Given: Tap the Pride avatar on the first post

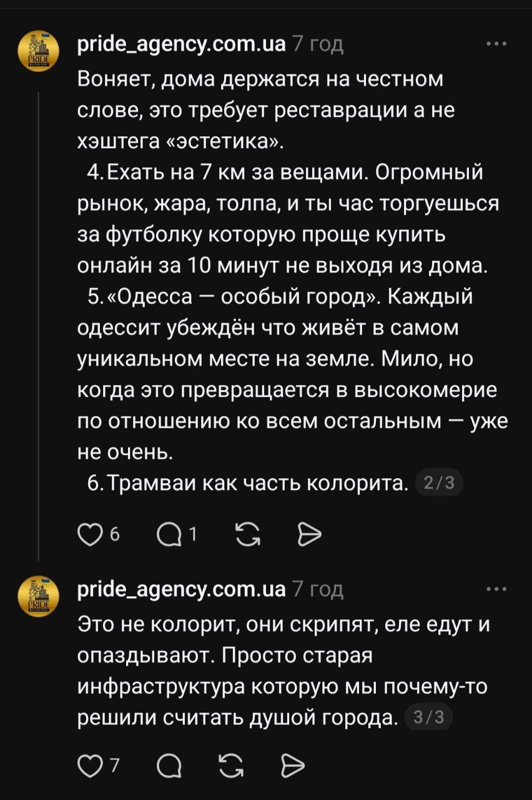Looking at the screenshot, I should (x=39, y=50).
